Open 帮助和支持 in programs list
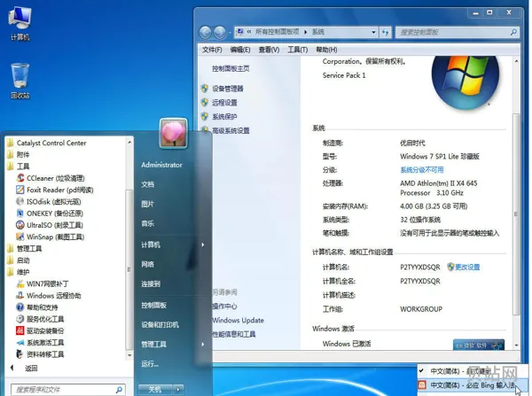 (x=37, y=307)
